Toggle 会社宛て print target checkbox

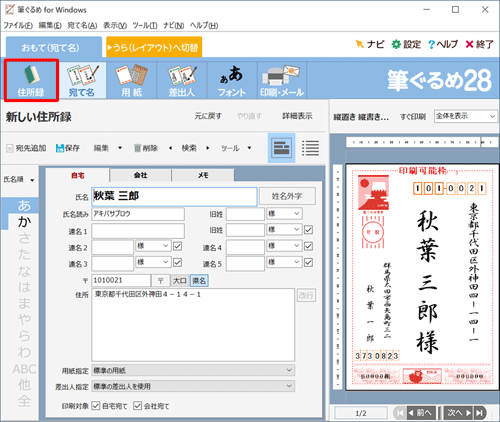[137, 406]
